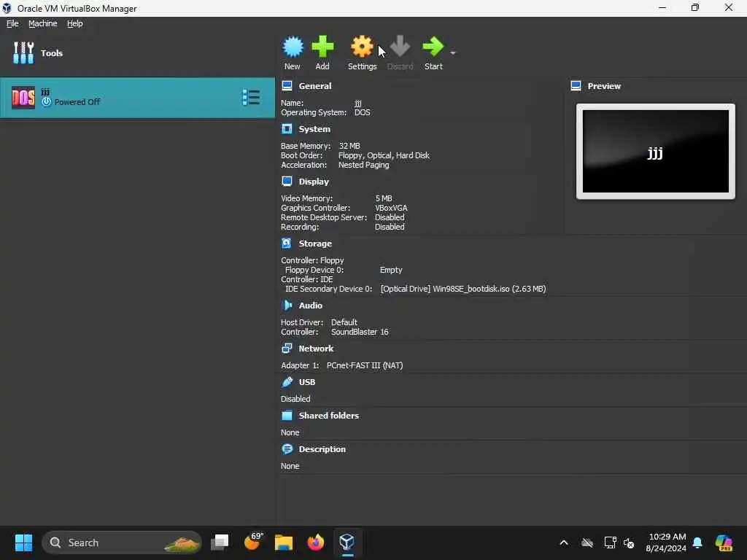Click the System section chip icon
The image size is (747, 560).
coord(287,129)
